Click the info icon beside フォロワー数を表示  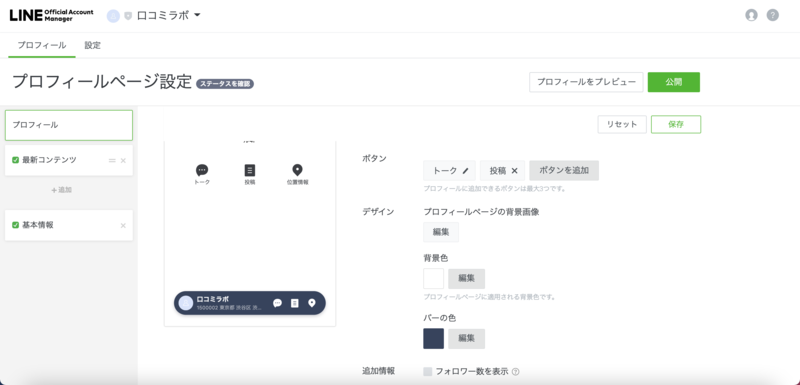pos(515,372)
